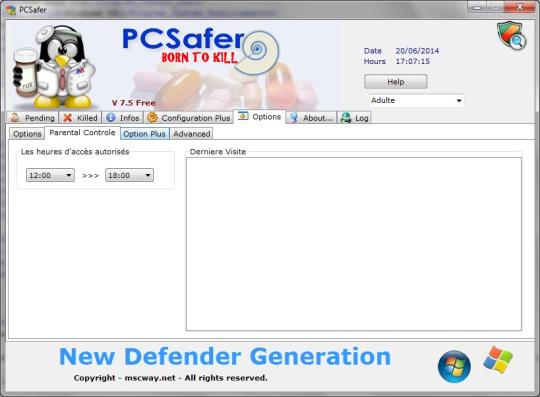Click the Pending tab person icon
Viewport: 540px width, 397px height.
(15, 118)
